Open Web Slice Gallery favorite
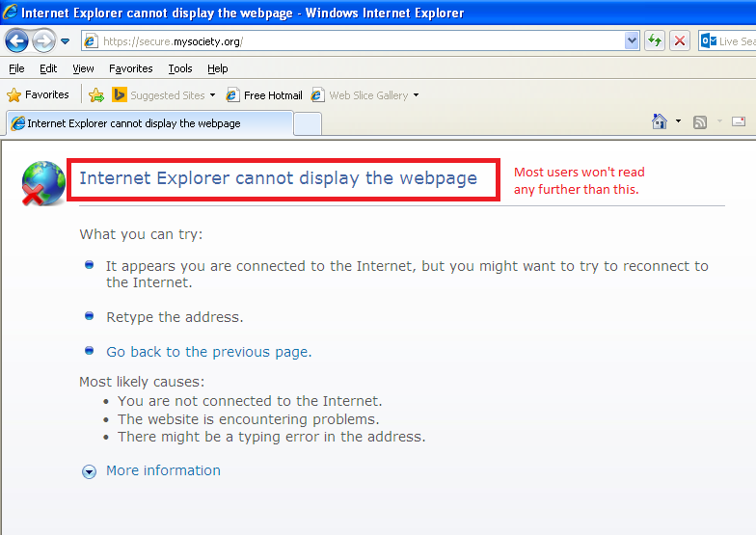756x535 pixels. click(x=361, y=94)
